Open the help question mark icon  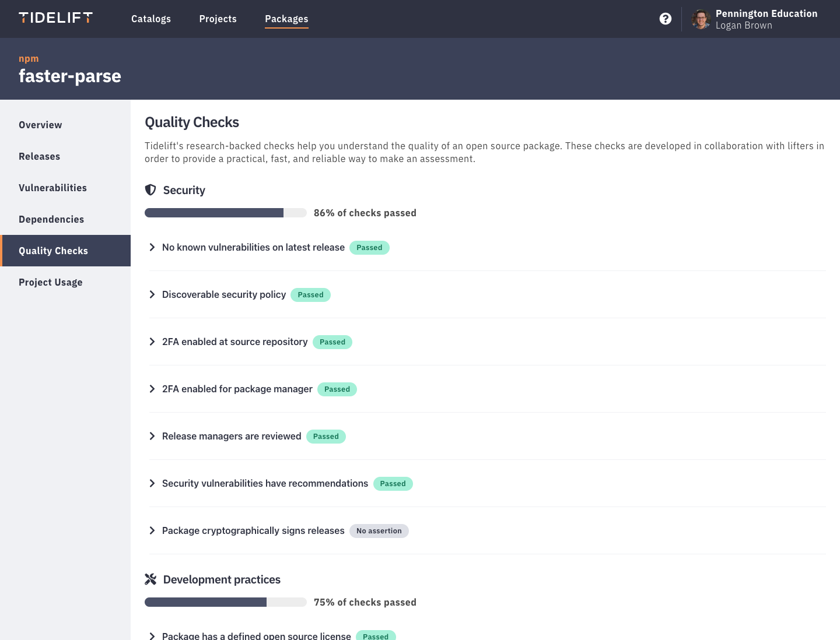pos(665,19)
